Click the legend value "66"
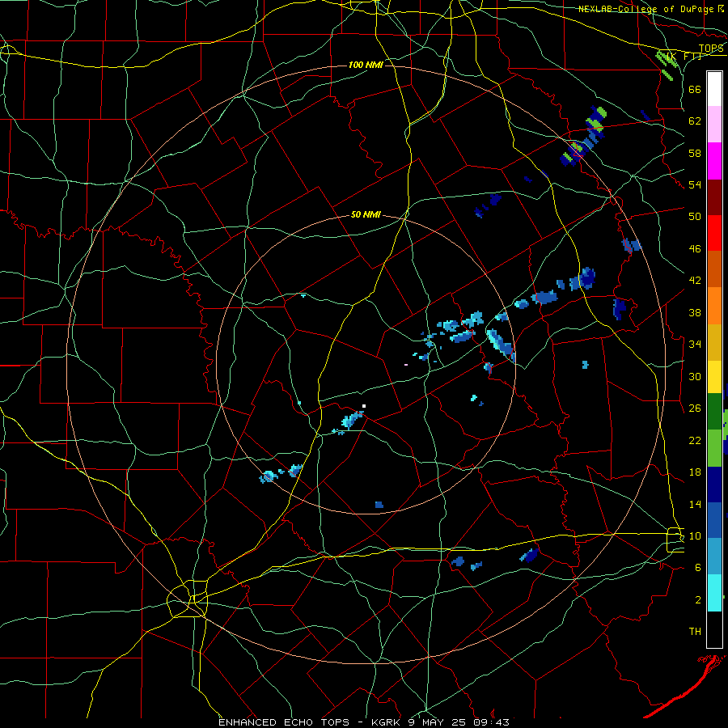728x728 pixels. [x=695, y=89]
